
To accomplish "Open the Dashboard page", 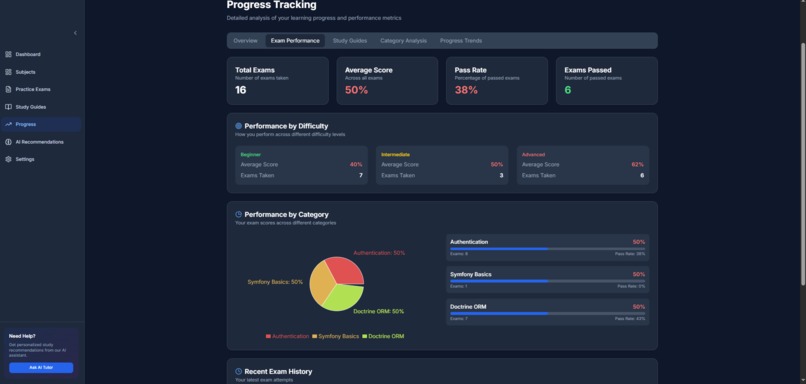I will 41,54.
